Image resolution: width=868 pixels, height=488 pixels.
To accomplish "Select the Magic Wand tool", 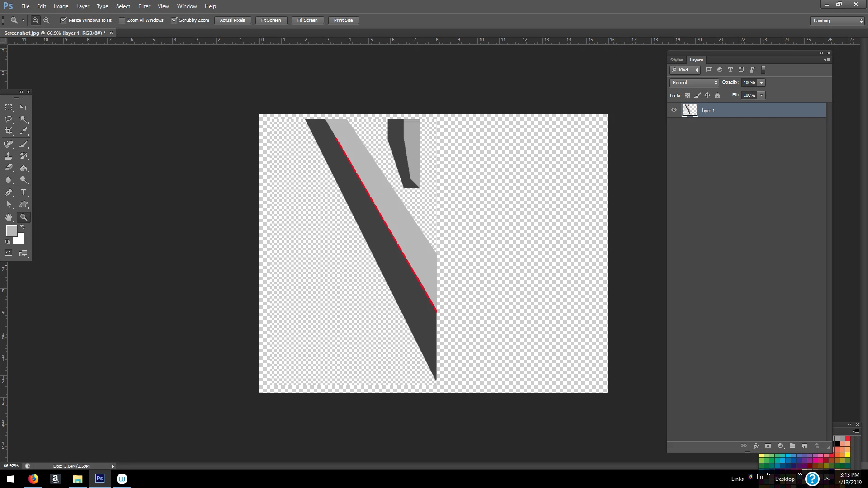I will (x=24, y=119).
